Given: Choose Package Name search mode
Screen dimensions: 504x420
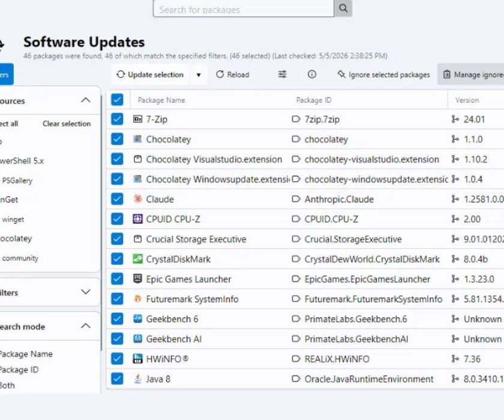Looking at the screenshot, I should pyautogui.click(x=26, y=354).
